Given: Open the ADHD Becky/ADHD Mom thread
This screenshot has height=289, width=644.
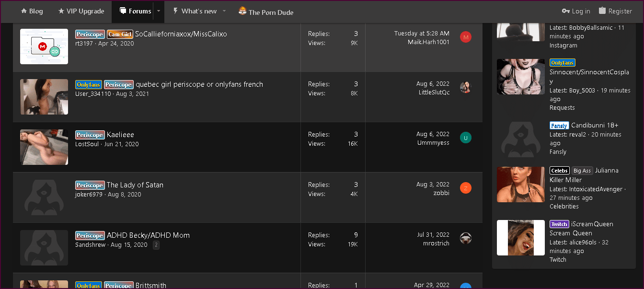Looking at the screenshot, I should click(x=148, y=235).
